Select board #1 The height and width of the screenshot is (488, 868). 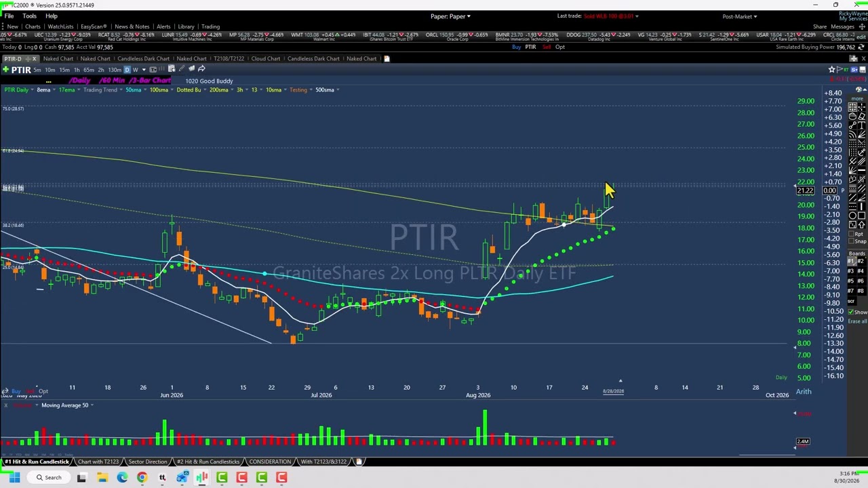[851, 261]
